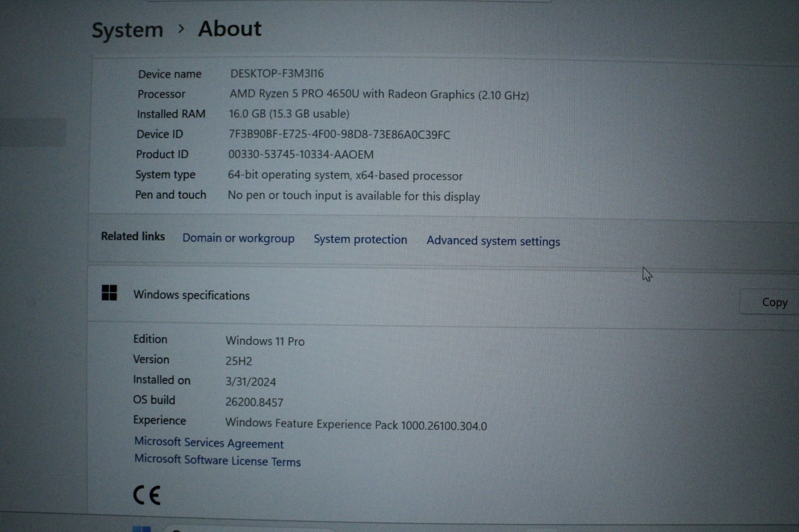Viewport: 799px width, 532px height.
Task: Open System protection link
Action: pos(360,239)
